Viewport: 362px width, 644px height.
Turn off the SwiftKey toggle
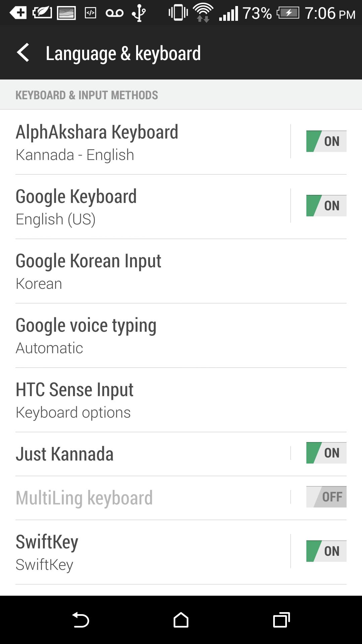coord(326,551)
